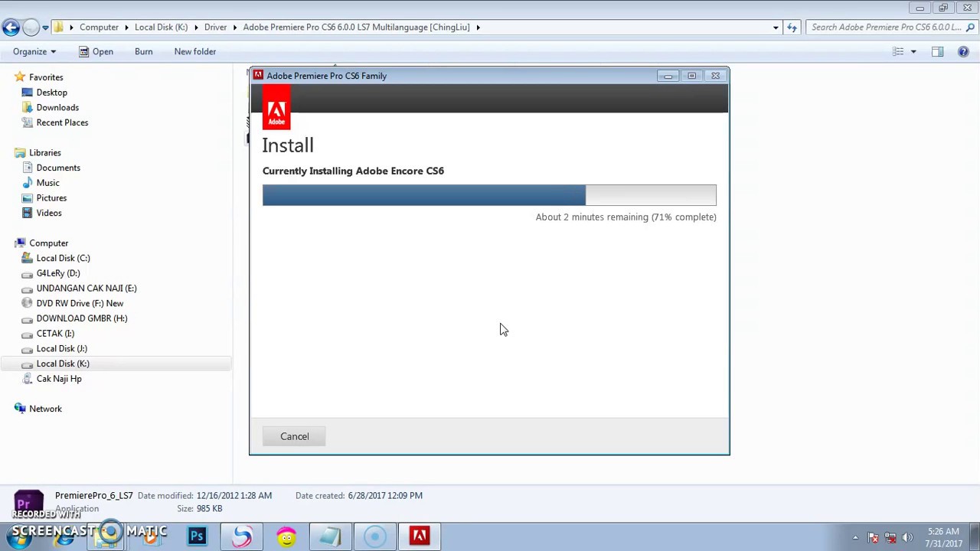
Task: Go back in Explorer navigation
Action: point(10,28)
